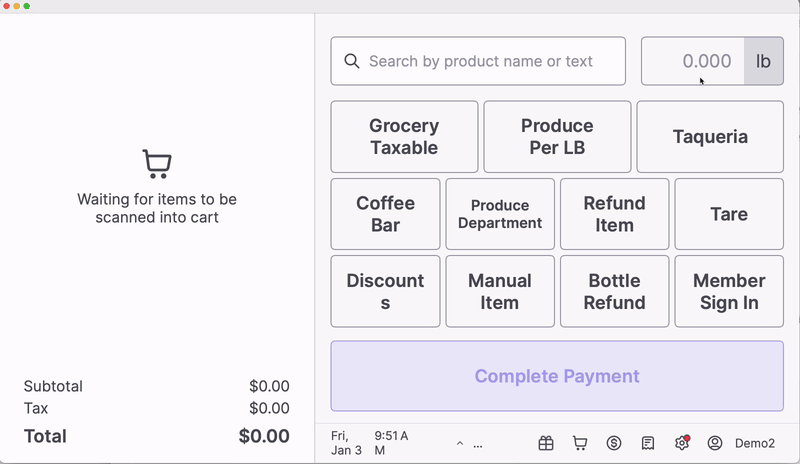Click the Tare button
The image size is (800, 464).
tap(729, 214)
